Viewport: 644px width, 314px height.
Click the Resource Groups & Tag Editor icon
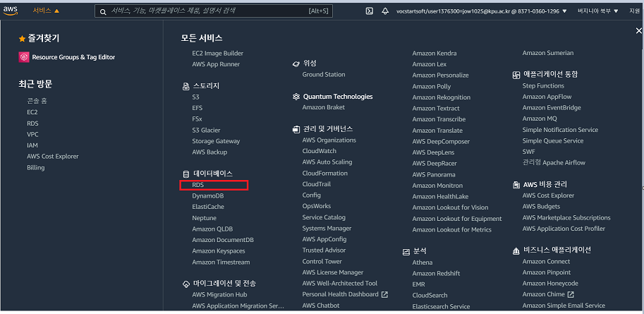pos(24,57)
